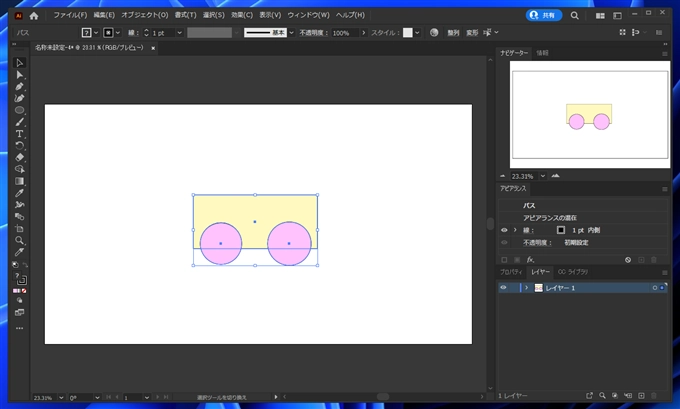Open the status bar zoom dropdown
The width and height of the screenshot is (680, 409).
[61, 397]
